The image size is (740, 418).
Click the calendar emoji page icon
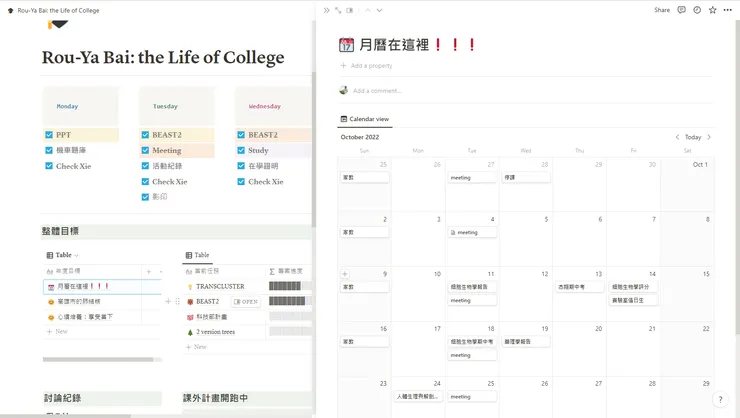point(347,45)
